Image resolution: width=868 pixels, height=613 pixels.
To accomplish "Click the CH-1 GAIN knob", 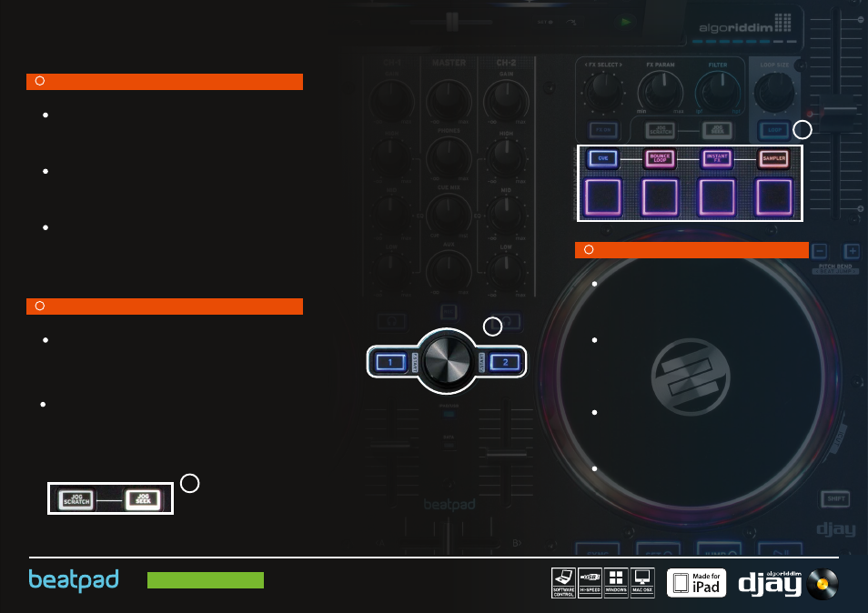I will (391, 99).
